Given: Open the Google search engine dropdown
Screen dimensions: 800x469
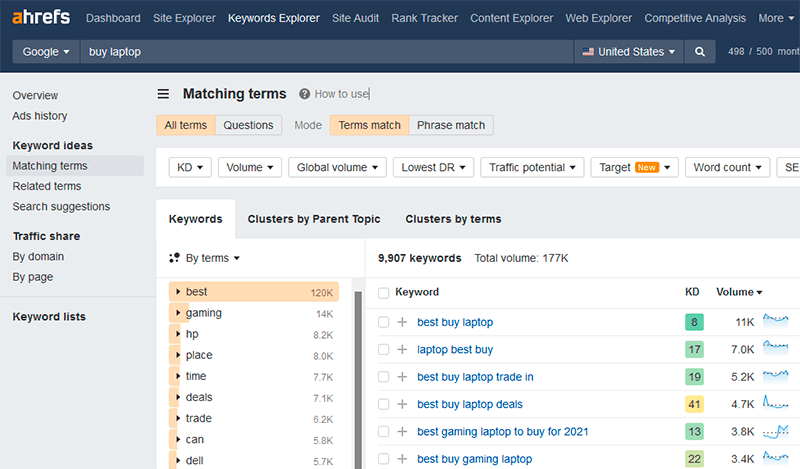Looking at the screenshot, I should tap(46, 52).
